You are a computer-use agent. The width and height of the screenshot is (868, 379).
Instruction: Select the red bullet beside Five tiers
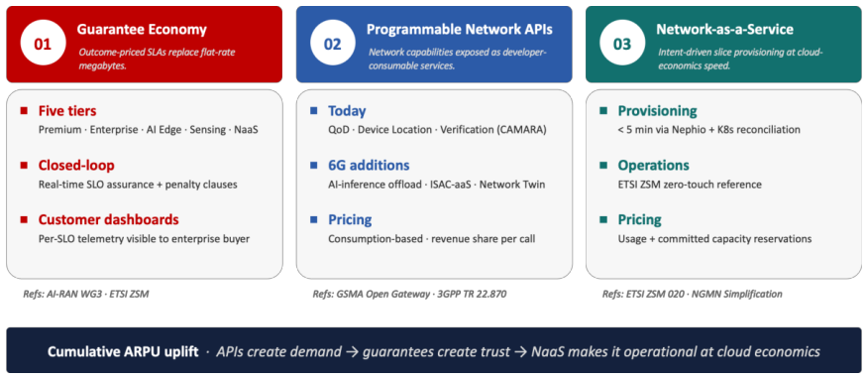click(x=24, y=111)
